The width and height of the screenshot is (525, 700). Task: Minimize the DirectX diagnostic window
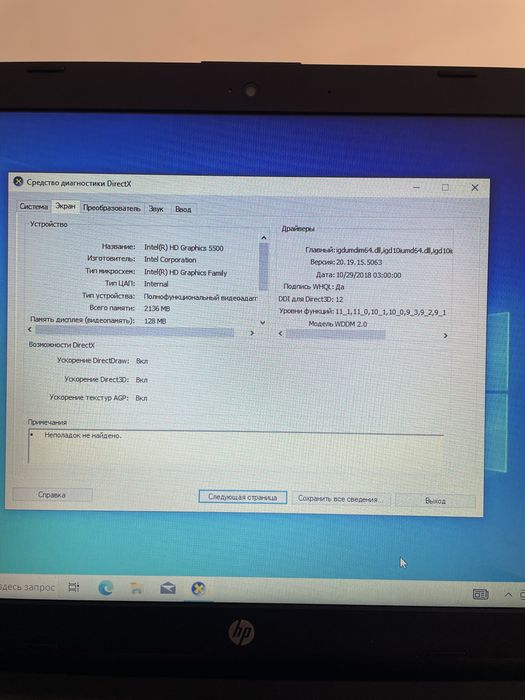pos(416,187)
